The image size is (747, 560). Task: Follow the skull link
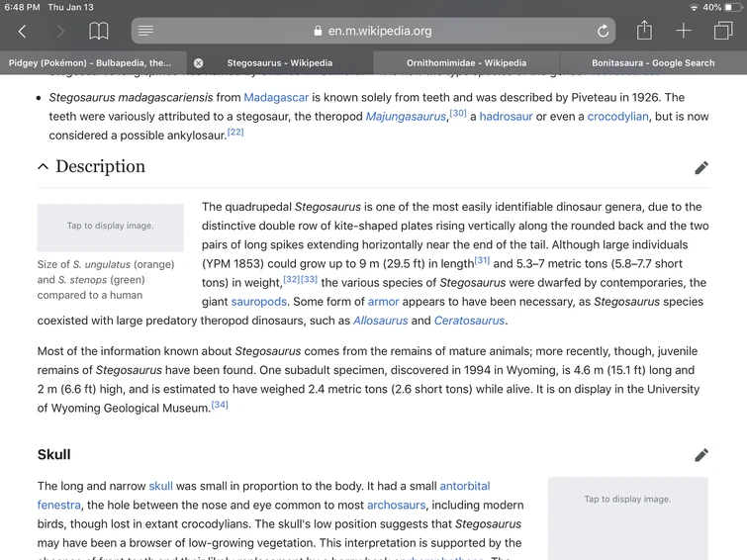click(x=160, y=486)
